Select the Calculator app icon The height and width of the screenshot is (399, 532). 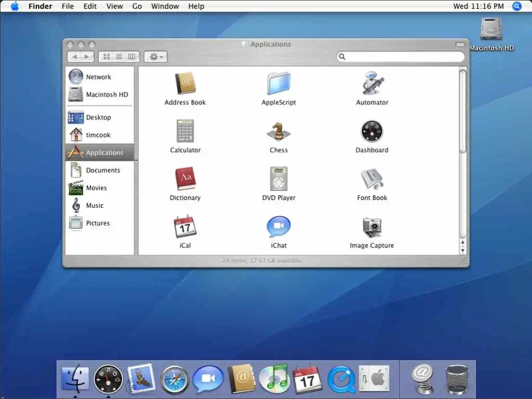pos(185,131)
